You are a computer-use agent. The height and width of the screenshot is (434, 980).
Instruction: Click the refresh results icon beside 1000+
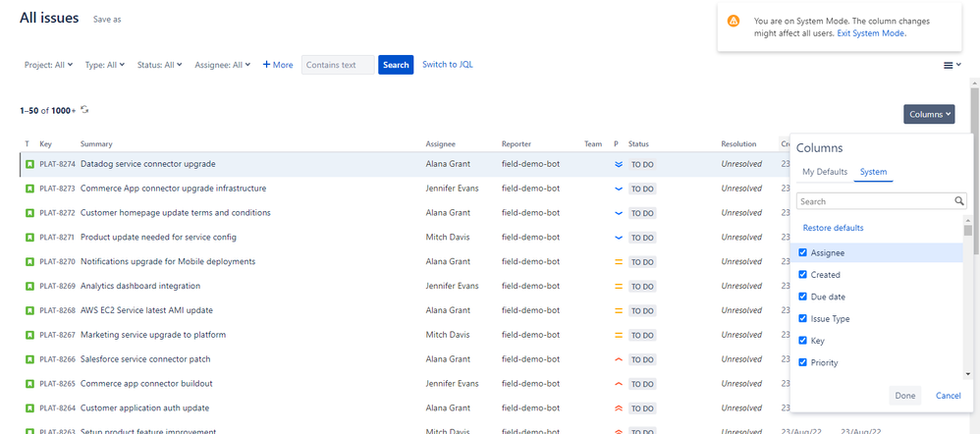[x=84, y=109]
